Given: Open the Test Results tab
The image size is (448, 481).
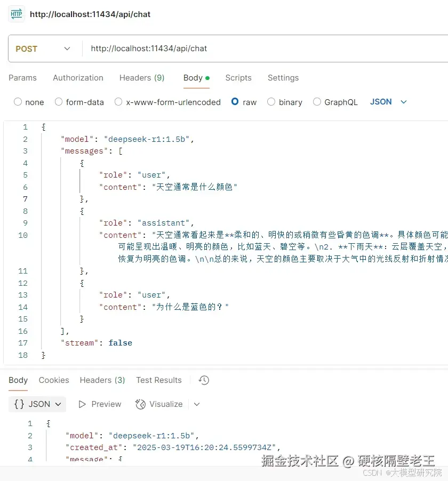Looking at the screenshot, I should pyautogui.click(x=159, y=380).
